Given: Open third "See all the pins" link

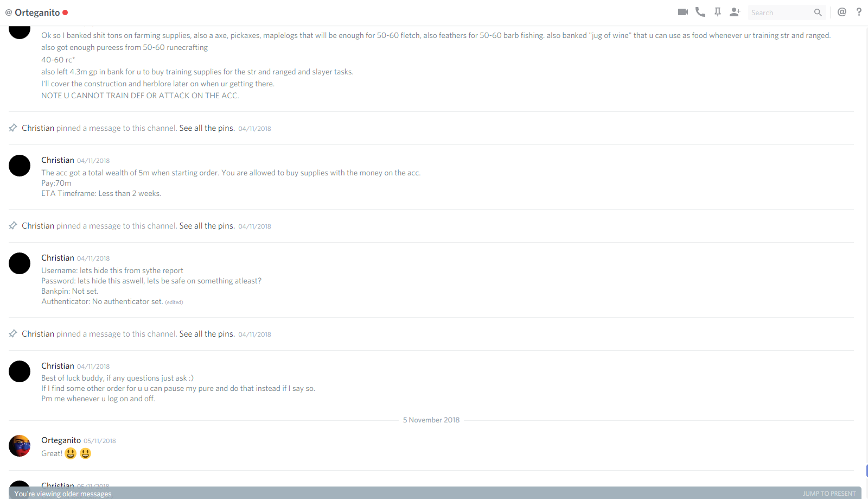Looking at the screenshot, I should tap(207, 334).
